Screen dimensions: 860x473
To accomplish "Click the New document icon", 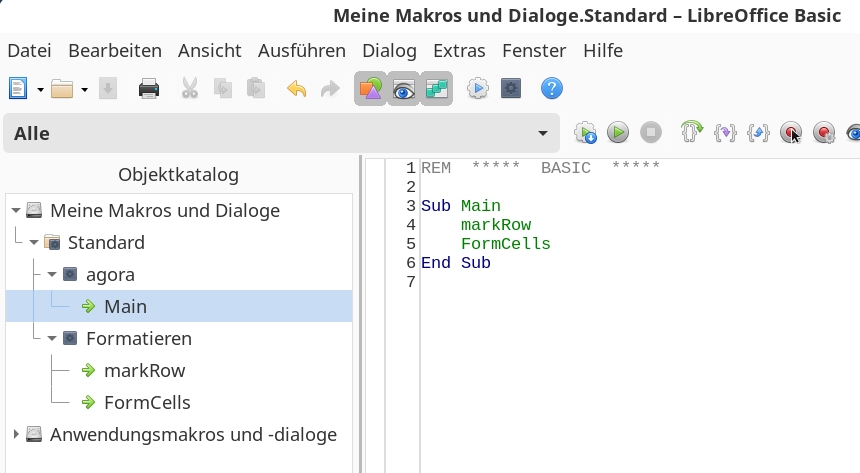I will tap(18, 88).
